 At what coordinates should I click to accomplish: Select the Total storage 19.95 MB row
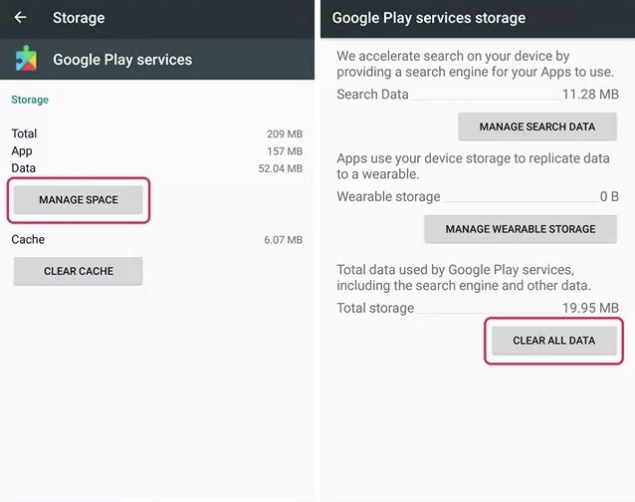pyautogui.click(x=477, y=308)
